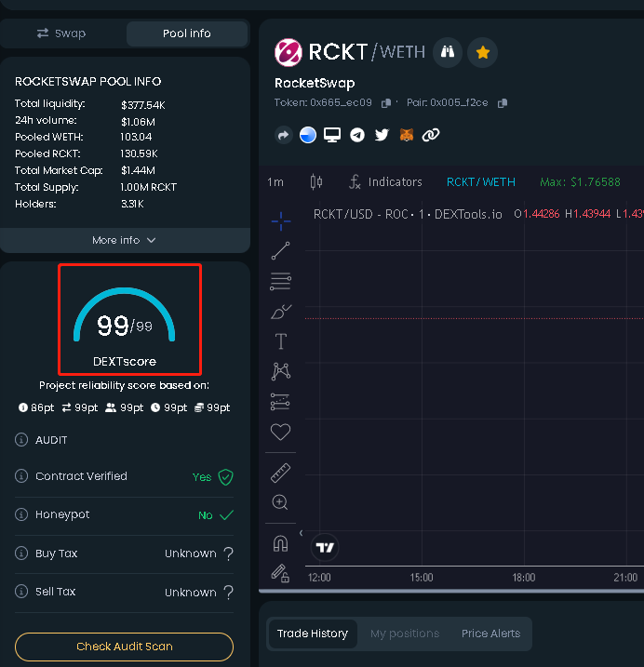Click the 24h volume value $1.06M
Screen dimensions: 644x667
pyautogui.click(x=139, y=122)
